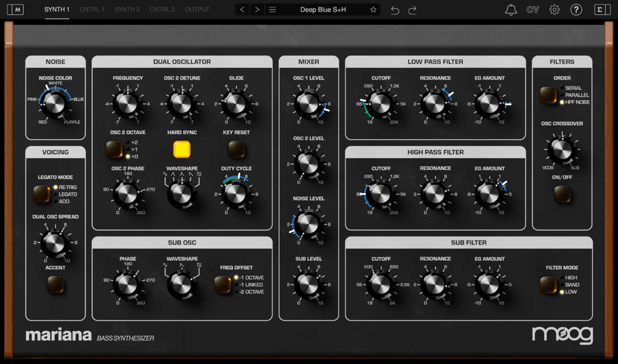
Task: Click the mariana title text
Action: tap(59, 335)
